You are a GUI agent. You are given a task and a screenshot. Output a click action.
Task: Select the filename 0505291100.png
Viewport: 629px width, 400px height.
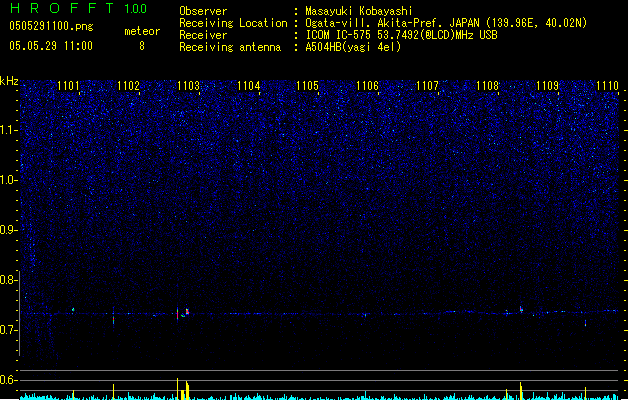(51, 26)
